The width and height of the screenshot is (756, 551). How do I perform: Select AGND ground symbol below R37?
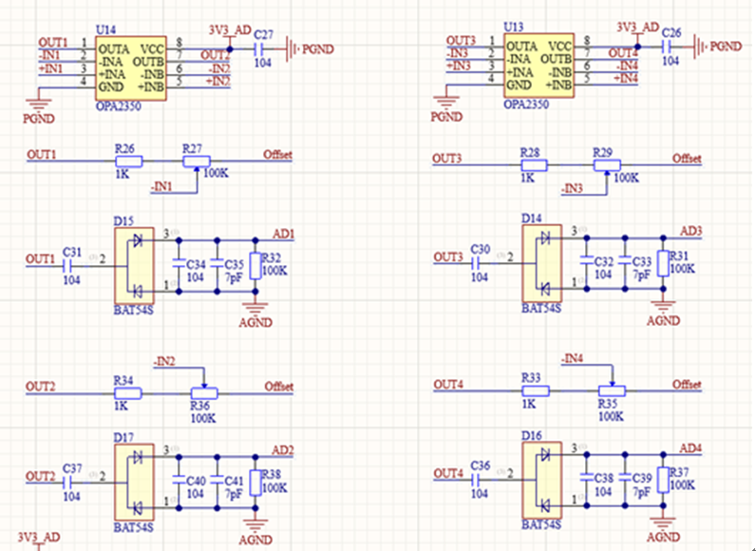(664, 526)
